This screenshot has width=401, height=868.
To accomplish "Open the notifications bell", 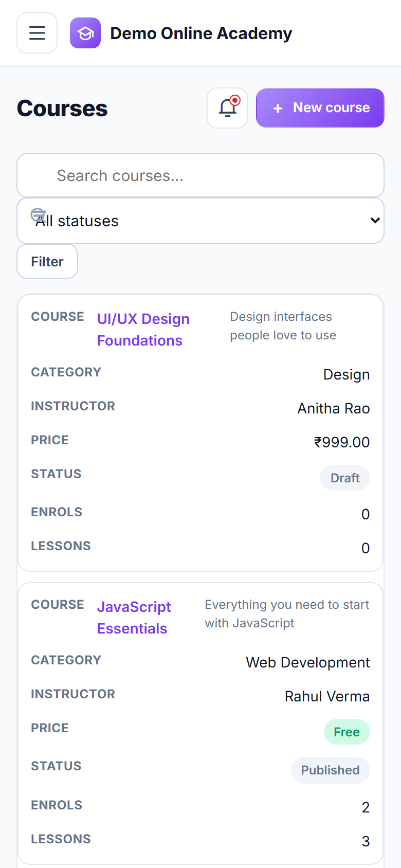I will [227, 108].
